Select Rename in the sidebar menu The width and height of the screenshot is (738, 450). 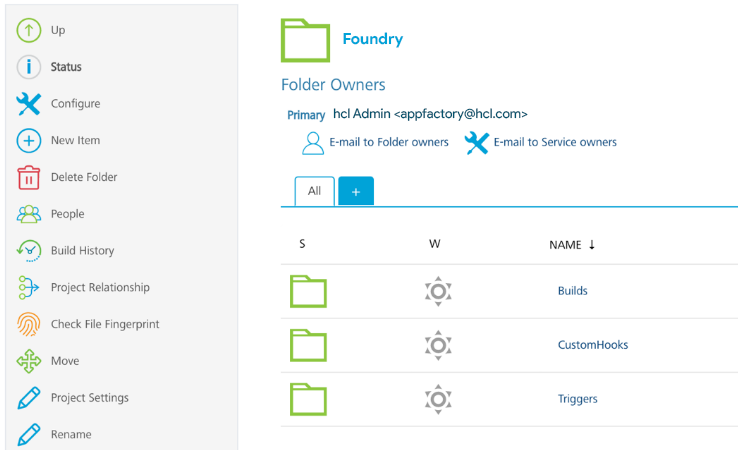point(71,435)
